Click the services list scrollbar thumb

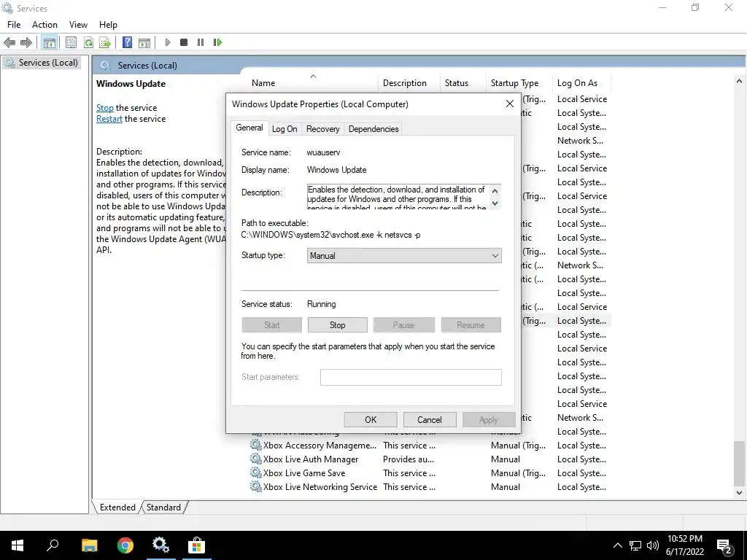click(x=739, y=462)
